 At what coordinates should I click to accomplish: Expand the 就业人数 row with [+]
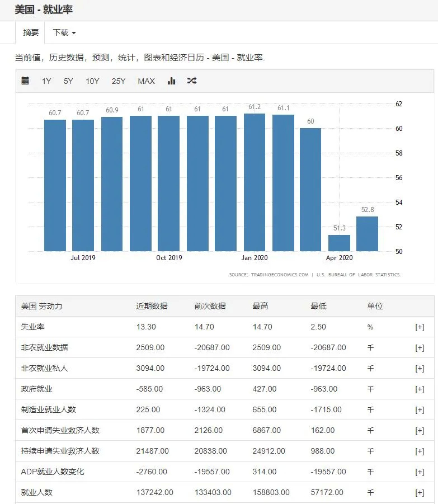[x=420, y=492]
